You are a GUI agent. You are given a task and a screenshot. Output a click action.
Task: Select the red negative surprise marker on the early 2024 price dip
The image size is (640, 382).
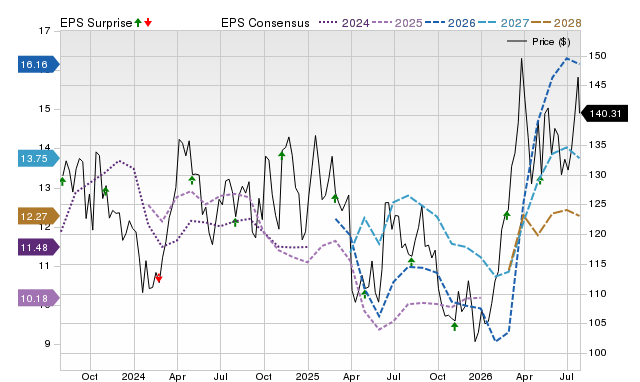159,278
